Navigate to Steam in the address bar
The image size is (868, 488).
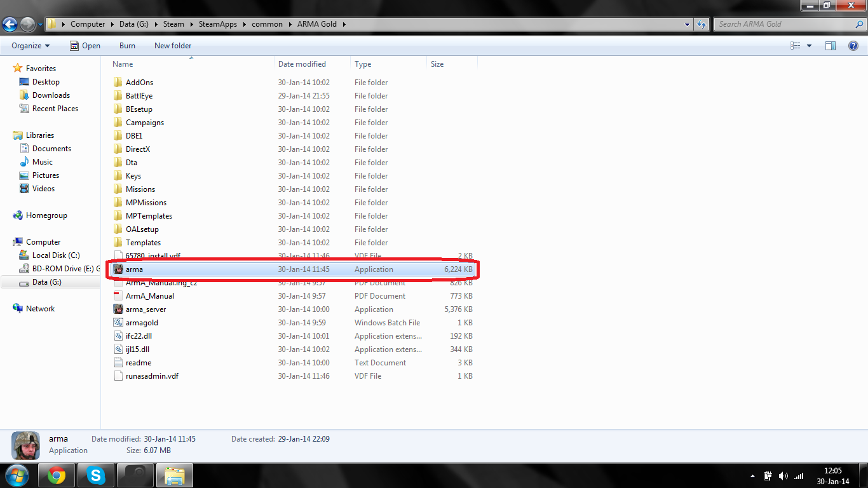point(173,24)
